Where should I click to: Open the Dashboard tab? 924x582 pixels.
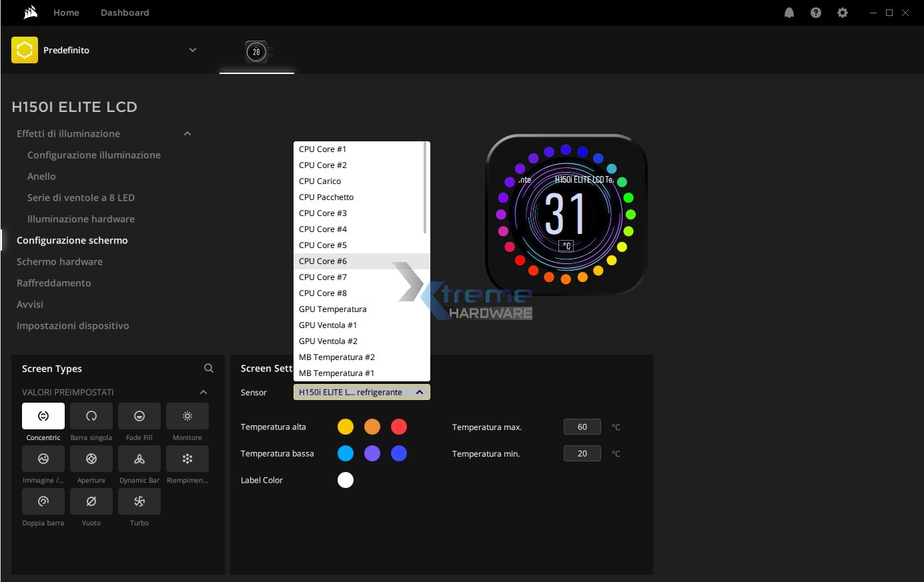click(x=125, y=13)
